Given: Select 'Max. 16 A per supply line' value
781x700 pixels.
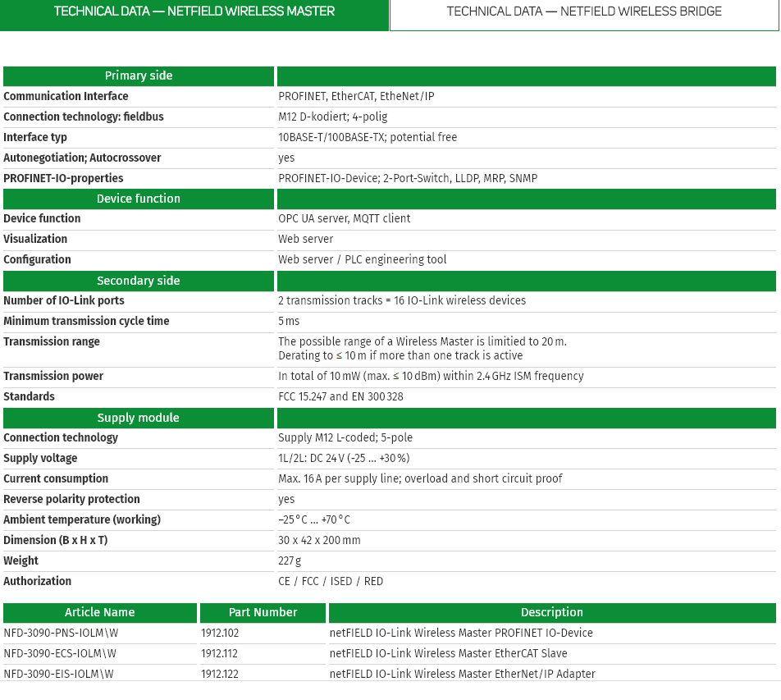Looking at the screenshot, I should 420,478.
